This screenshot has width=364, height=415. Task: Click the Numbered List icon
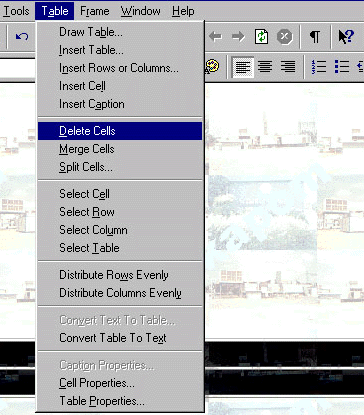tap(318, 67)
